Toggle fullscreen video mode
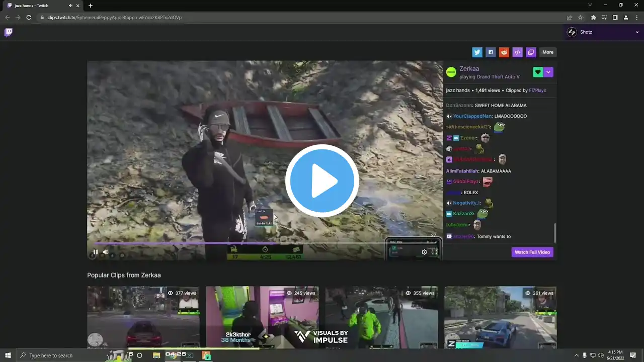The image size is (644, 362). pyautogui.click(x=435, y=252)
